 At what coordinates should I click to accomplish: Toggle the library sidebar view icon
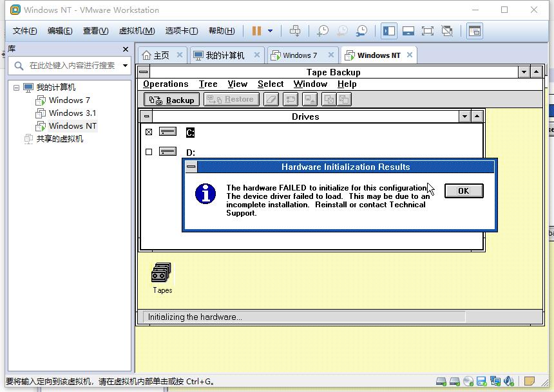coord(388,31)
